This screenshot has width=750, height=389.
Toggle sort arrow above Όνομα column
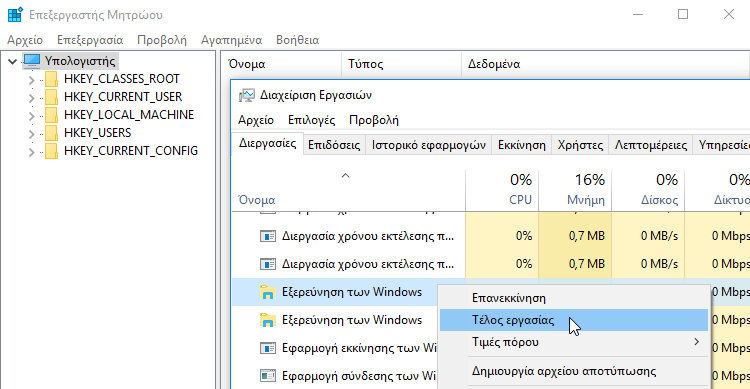[345, 176]
